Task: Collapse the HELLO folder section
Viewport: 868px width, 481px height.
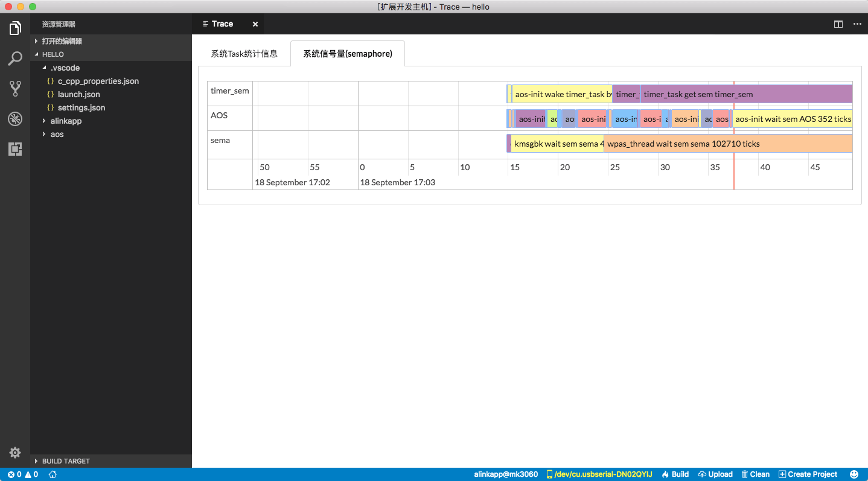Action: 111,54
